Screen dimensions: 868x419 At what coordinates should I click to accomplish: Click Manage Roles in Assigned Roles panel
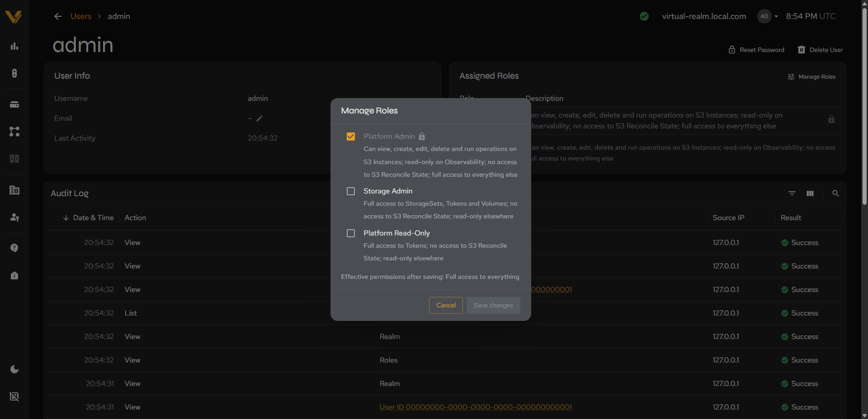coord(811,77)
